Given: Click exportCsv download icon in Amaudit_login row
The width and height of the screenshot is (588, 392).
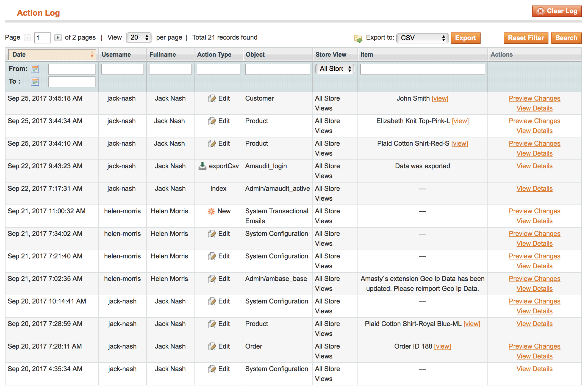Looking at the screenshot, I should [x=203, y=166].
